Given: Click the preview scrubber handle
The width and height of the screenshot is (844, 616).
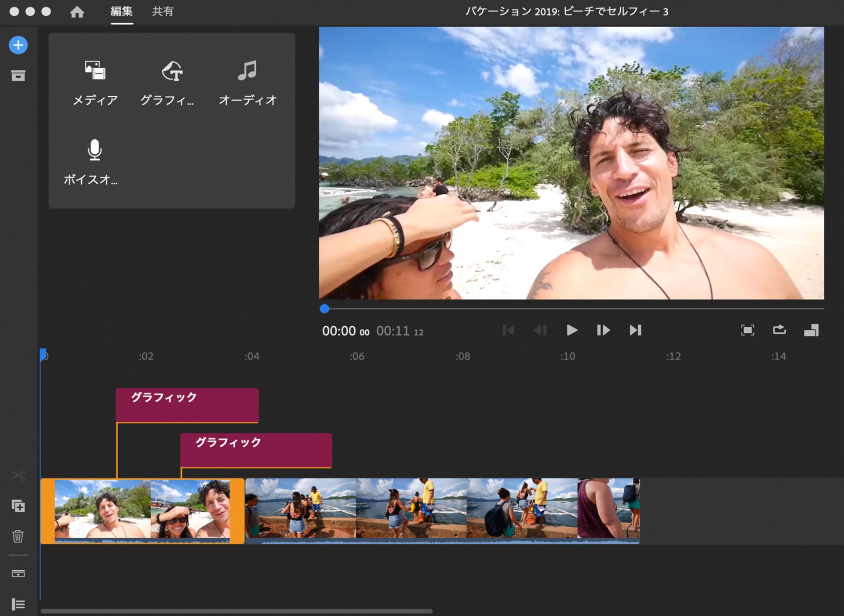Looking at the screenshot, I should click(x=324, y=309).
